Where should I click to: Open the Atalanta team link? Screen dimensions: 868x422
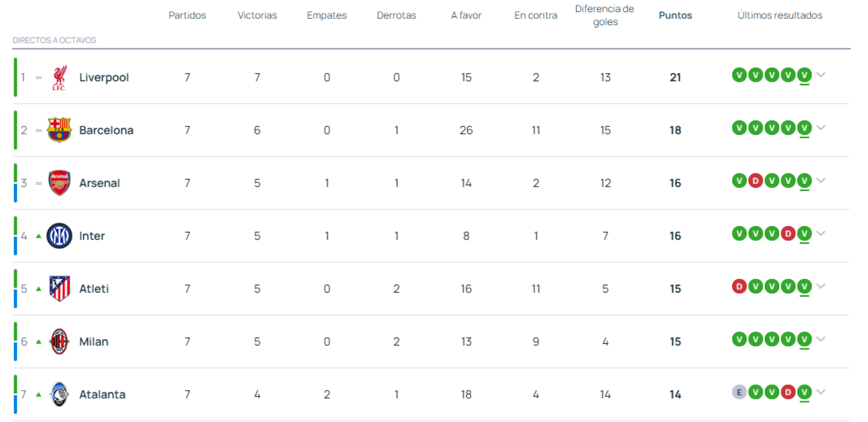tap(102, 394)
